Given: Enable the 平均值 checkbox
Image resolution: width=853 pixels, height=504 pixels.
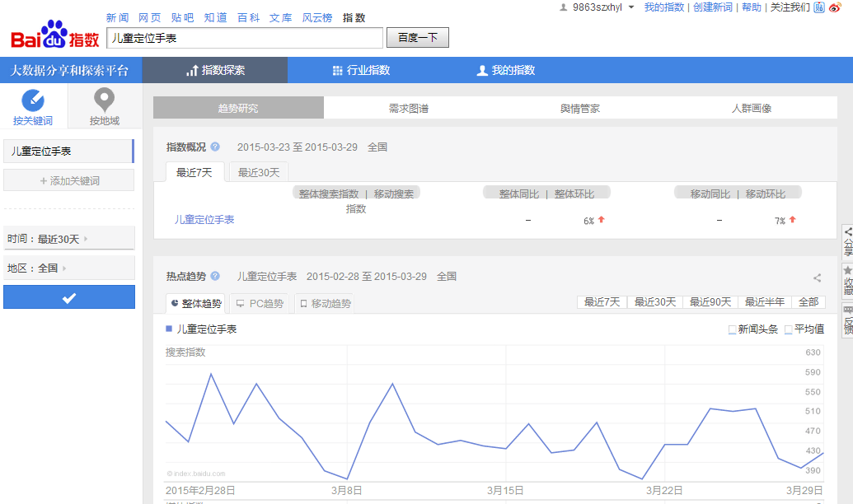Looking at the screenshot, I should pyautogui.click(x=788, y=329).
